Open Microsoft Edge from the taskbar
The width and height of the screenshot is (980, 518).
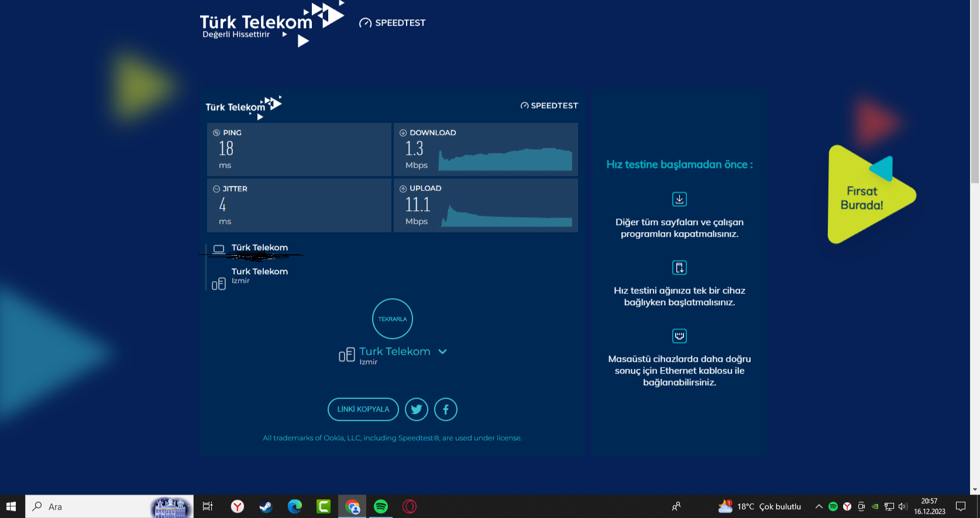point(294,506)
